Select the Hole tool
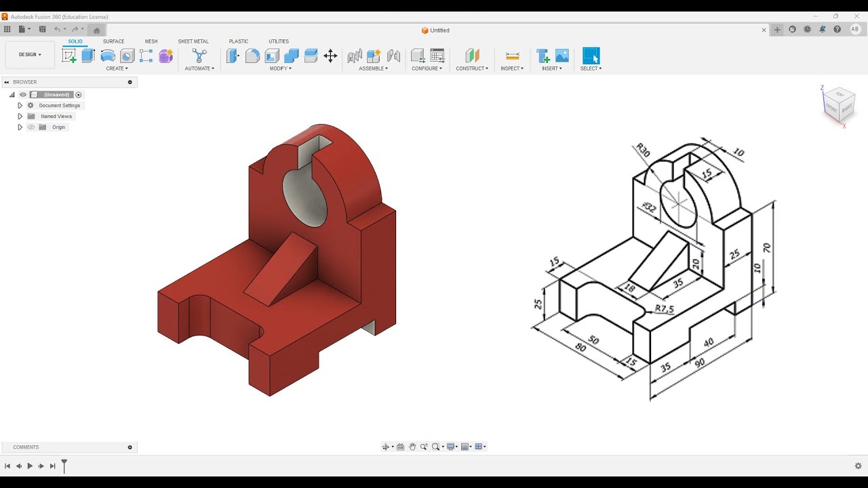 pyautogui.click(x=127, y=56)
